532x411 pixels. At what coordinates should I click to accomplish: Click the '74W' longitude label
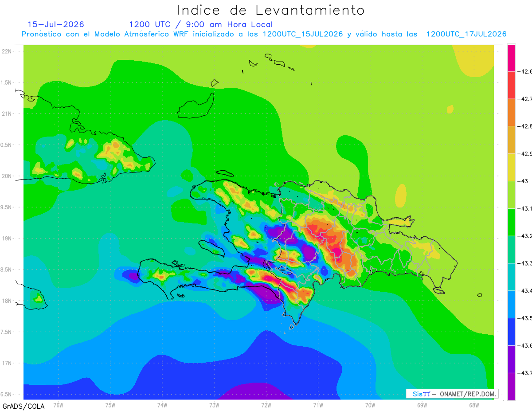coord(162,405)
